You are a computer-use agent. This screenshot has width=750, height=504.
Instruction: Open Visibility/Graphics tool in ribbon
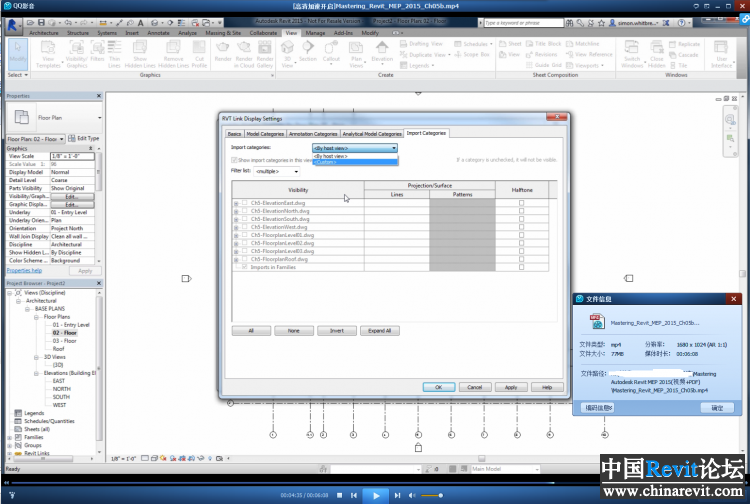[77, 54]
